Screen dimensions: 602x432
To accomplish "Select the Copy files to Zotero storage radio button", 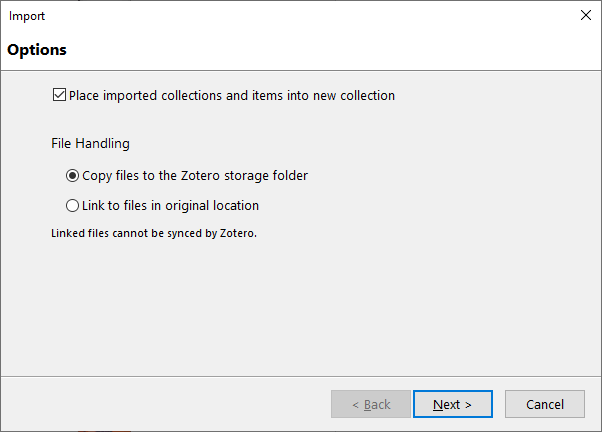I will tap(72, 176).
